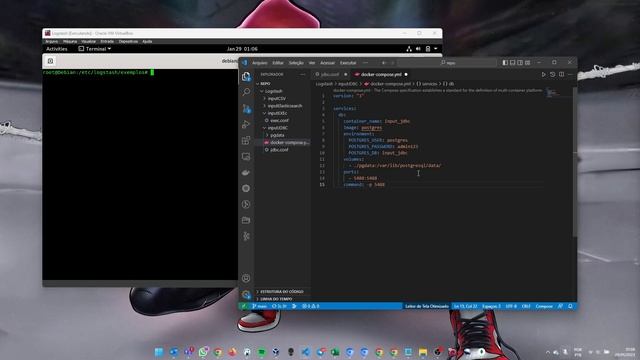Screen dimensions: 640x360
Task: Open the Source Control view in activity bar
Action: click(x=246, y=109)
